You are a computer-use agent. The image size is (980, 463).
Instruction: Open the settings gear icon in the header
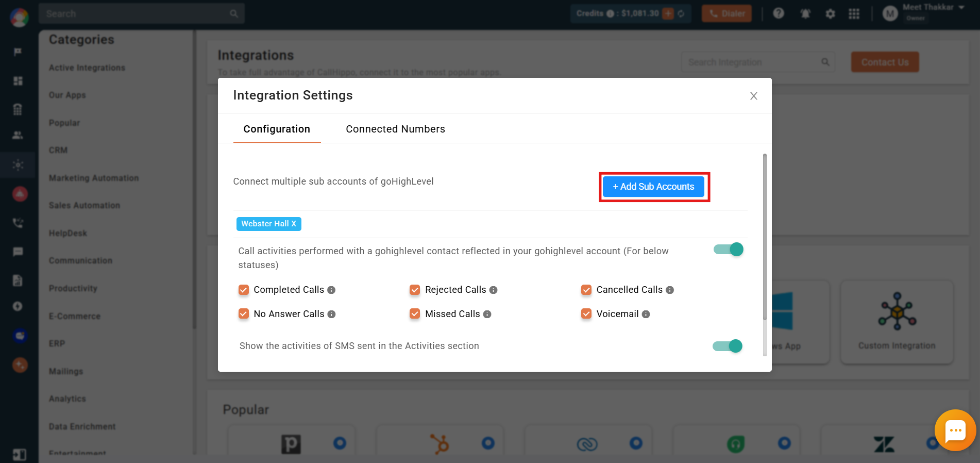point(830,14)
